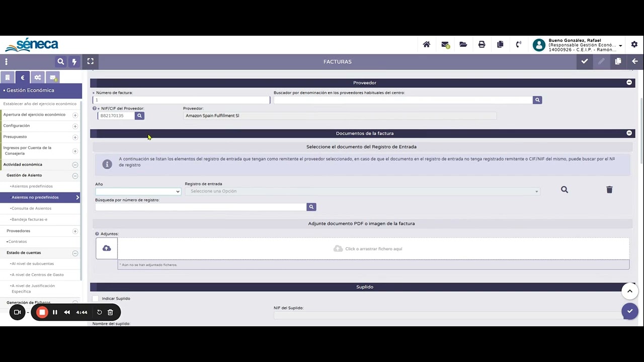The image size is (644, 362).
Task: Click the magnifier next to Registro de entrada
Action: coord(565,190)
